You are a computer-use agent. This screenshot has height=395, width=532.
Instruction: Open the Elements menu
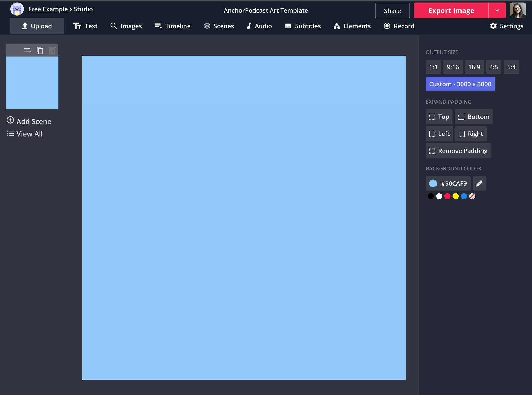[352, 26]
